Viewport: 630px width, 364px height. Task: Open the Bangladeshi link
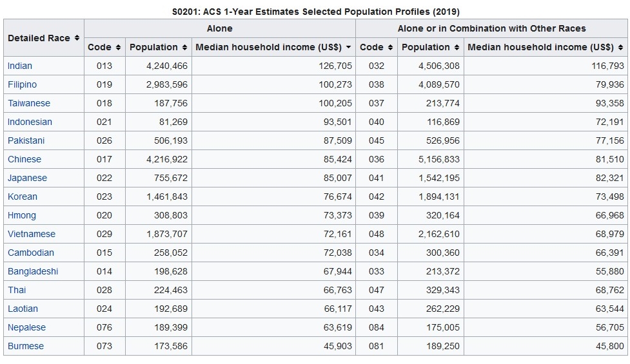click(x=33, y=271)
